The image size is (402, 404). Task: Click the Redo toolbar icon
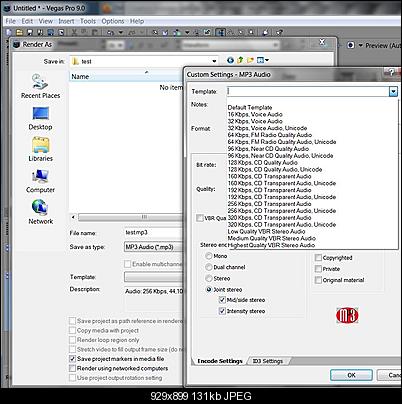(132, 32)
